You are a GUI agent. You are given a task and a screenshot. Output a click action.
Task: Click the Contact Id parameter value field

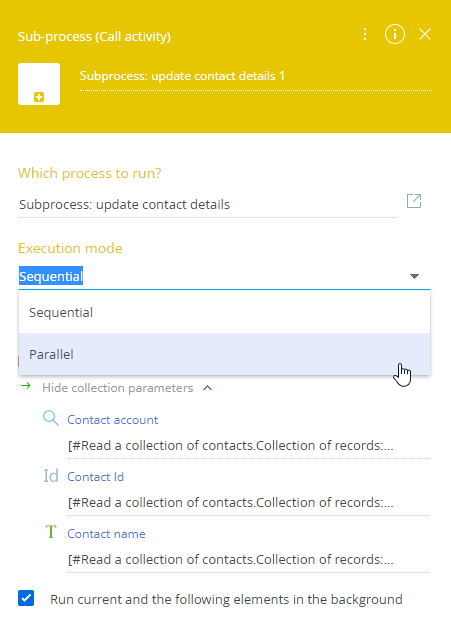249,503
